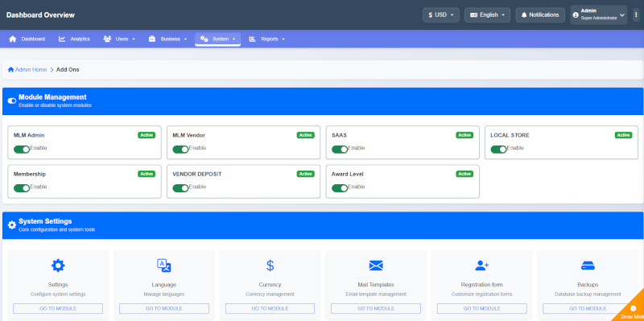Disable the Membership module switch
The image size is (644, 321).
(22, 188)
